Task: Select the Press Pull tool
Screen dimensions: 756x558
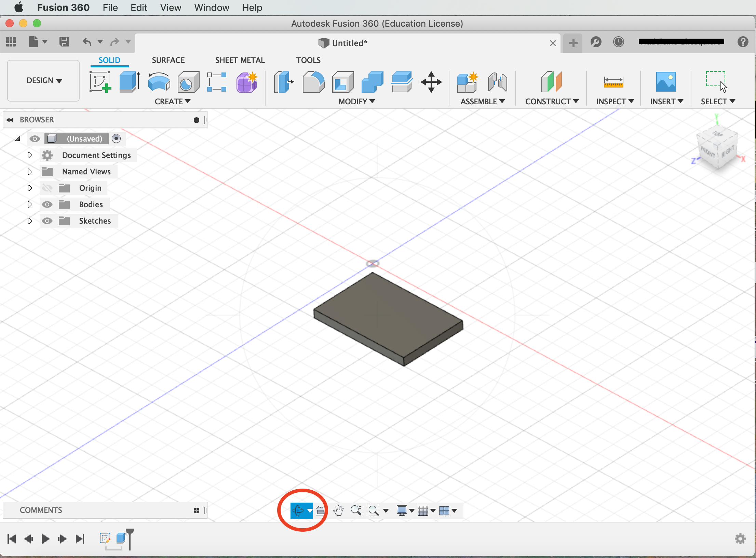Action: pos(284,82)
